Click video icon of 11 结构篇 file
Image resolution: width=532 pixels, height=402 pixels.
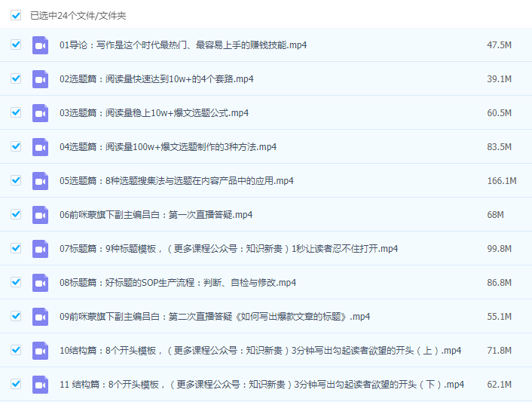40,385
